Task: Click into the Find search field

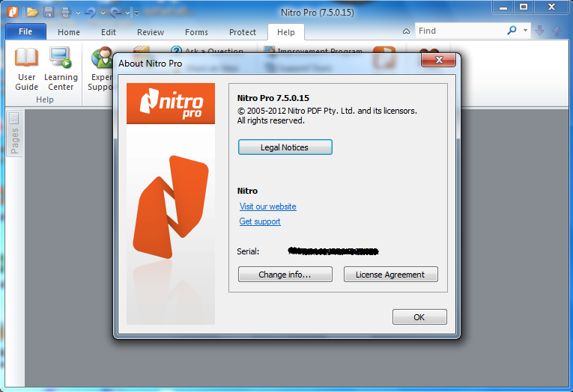Action: point(460,31)
